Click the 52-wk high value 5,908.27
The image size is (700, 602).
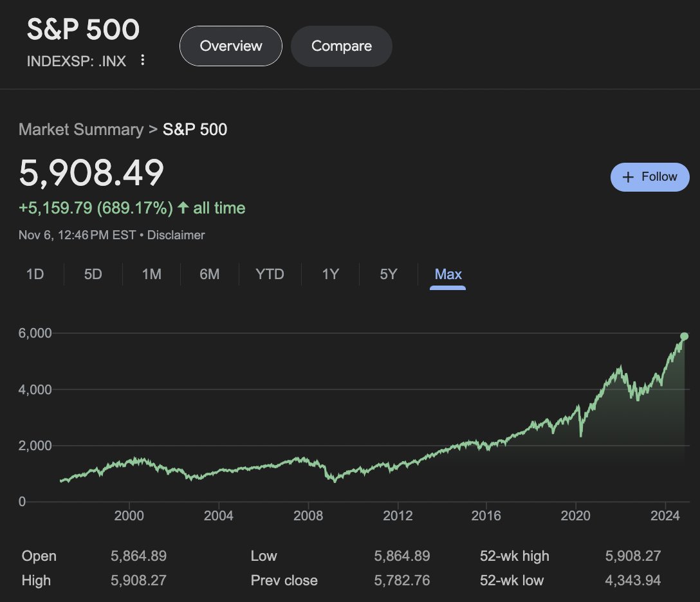click(x=632, y=556)
